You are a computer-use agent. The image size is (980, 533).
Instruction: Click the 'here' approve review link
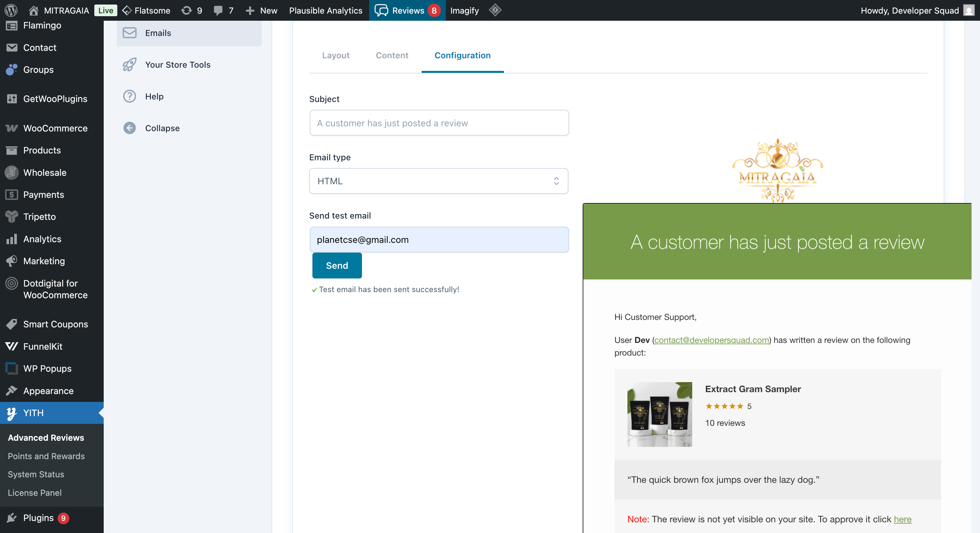903,519
